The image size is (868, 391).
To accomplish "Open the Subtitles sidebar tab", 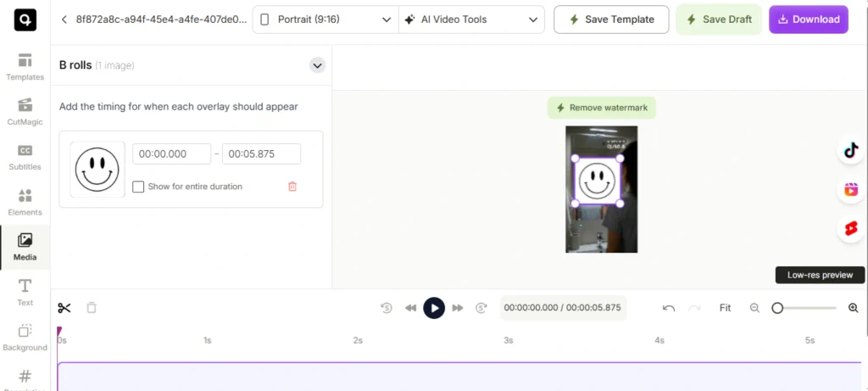I will [25, 157].
